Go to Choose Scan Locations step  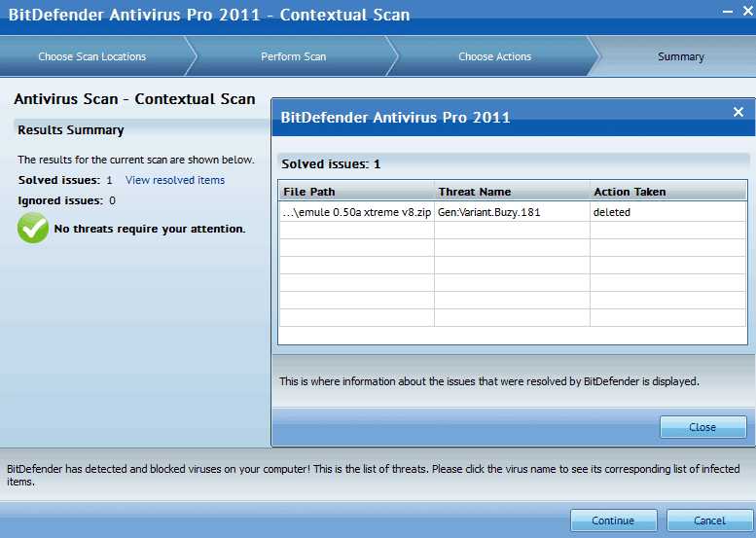[92, 56]
